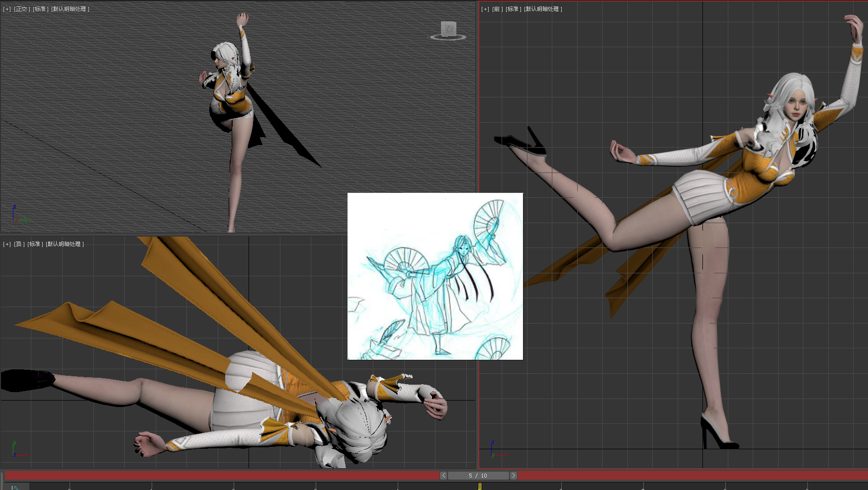Click the blue fan dancer reference sketch
Image resolution: width=868 pixels, height=490 pixels.
435,276
